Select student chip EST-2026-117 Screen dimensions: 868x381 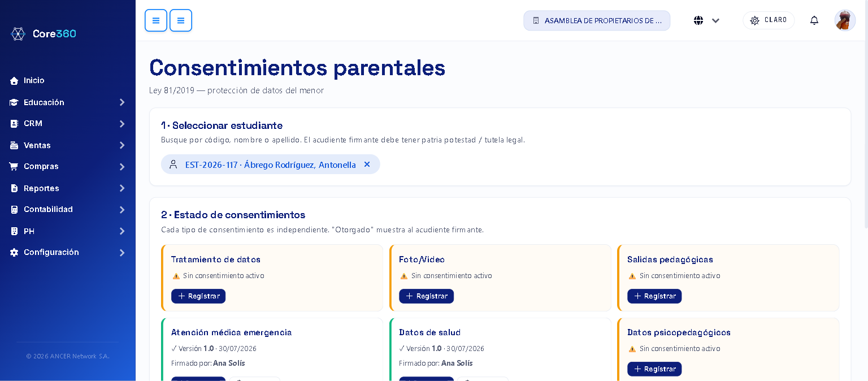tap(271, 164)
